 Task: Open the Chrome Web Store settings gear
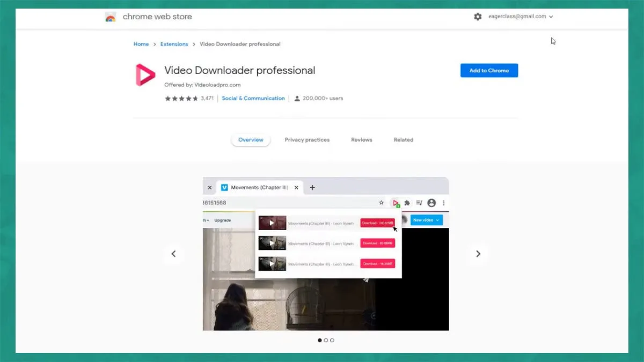point(478,17)
